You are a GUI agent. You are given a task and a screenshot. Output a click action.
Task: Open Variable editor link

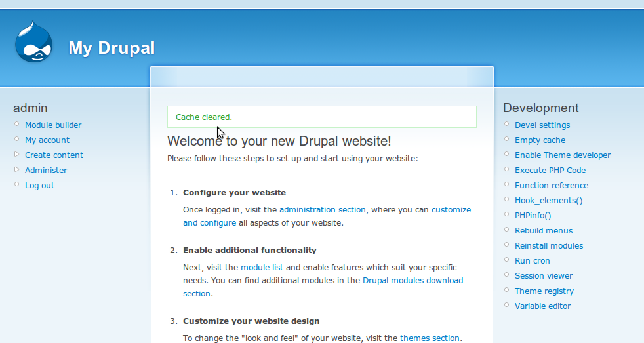tap(542, 306)
